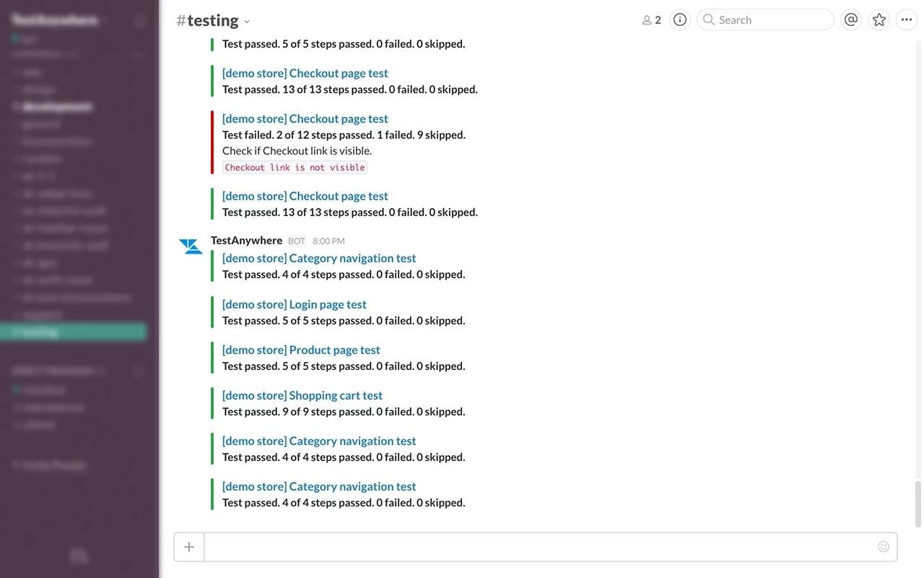Star the #testing channel
924x578 pixels.
[x=879, y=20]
